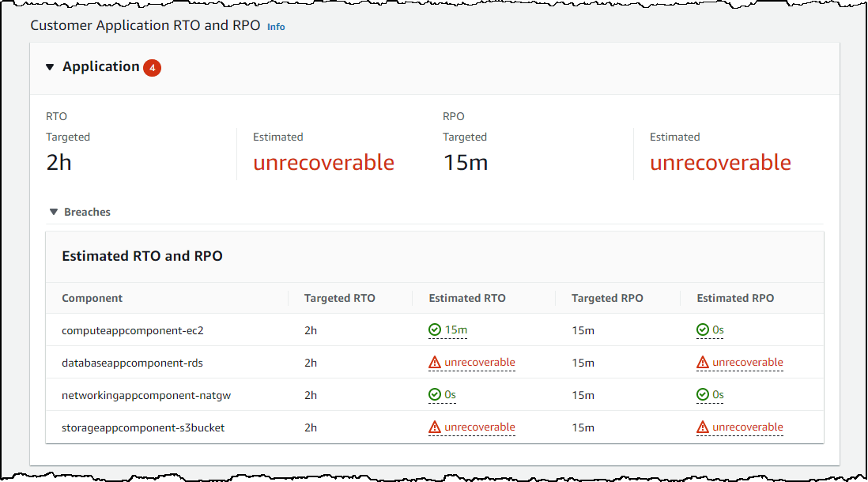Select the Estimated RTO column header
This screenshot has height=482, width=868.
[466, 298]
